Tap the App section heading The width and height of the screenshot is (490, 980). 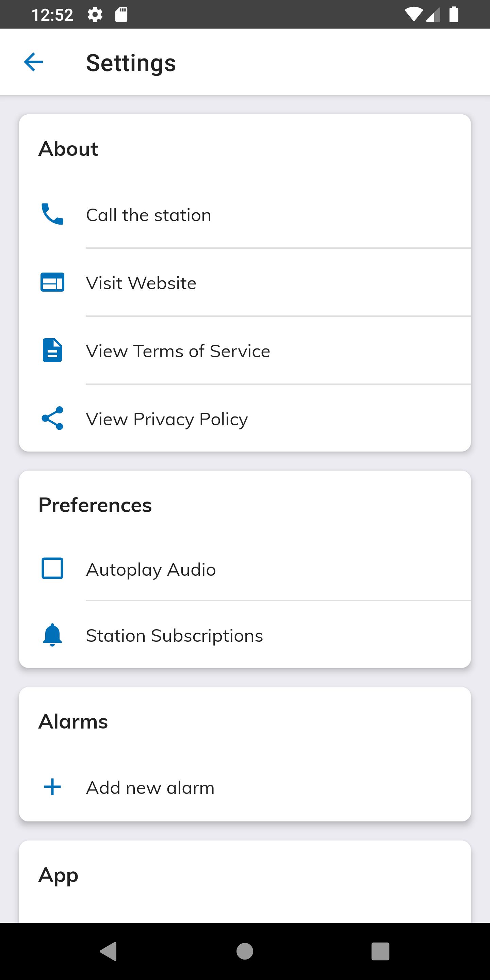(58, 875)
